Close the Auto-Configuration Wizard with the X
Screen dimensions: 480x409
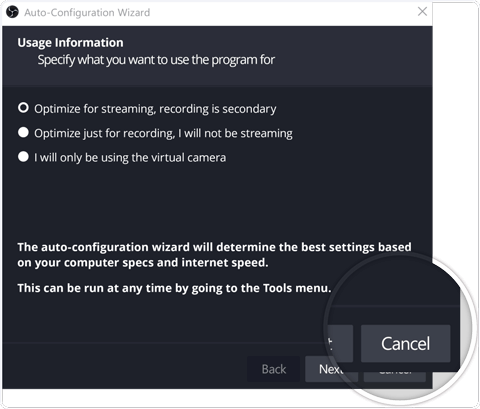pyautogui.click(x=422, y=11)
